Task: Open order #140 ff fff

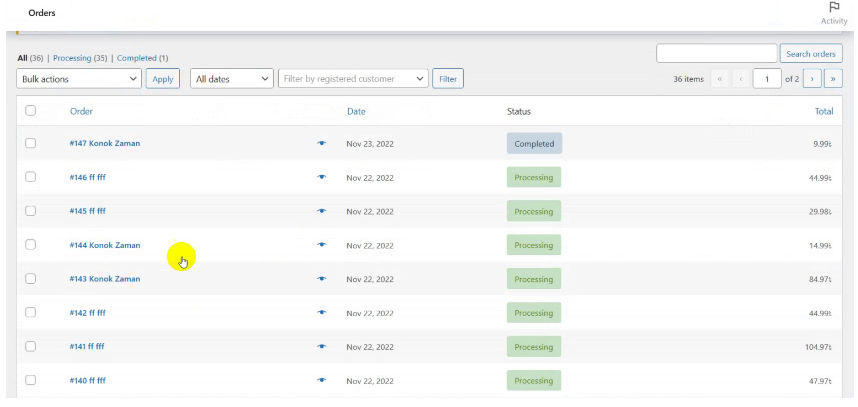Action: [x=88, y=381]
